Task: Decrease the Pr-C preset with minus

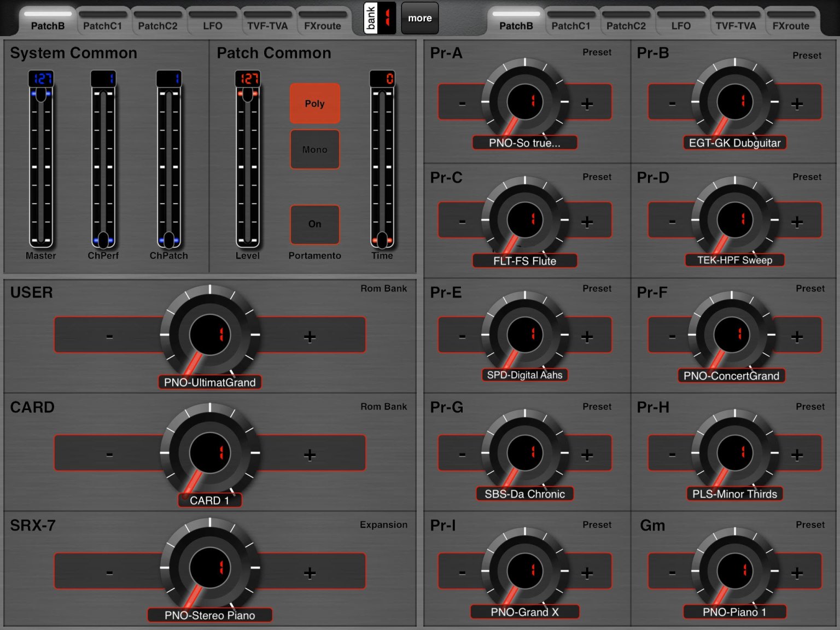Action: pyautogui.click(x=462, y=221)
